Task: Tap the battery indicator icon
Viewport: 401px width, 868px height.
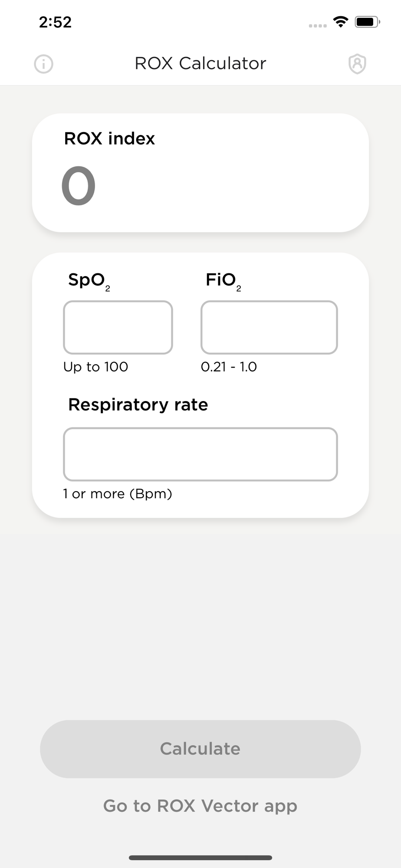Action: tap(367, 22)
